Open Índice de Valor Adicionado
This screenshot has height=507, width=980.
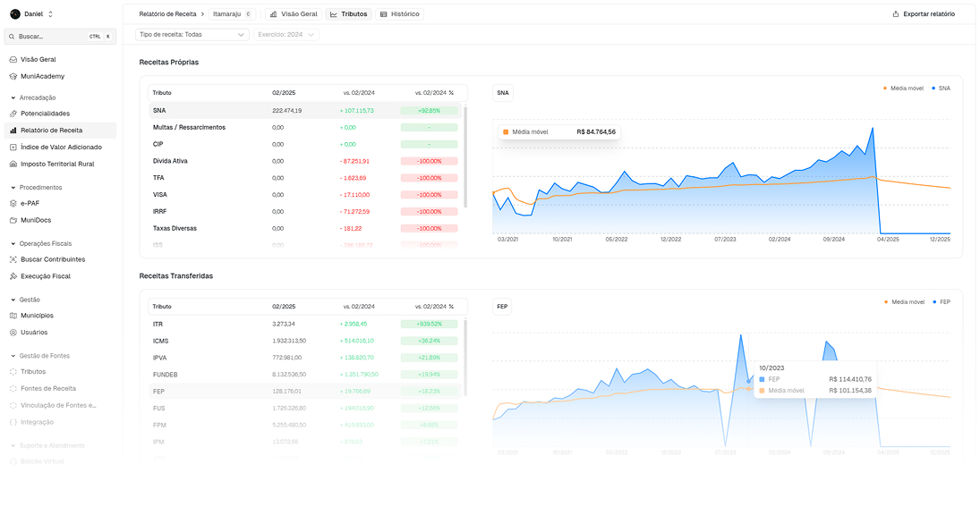pos(61,147)
